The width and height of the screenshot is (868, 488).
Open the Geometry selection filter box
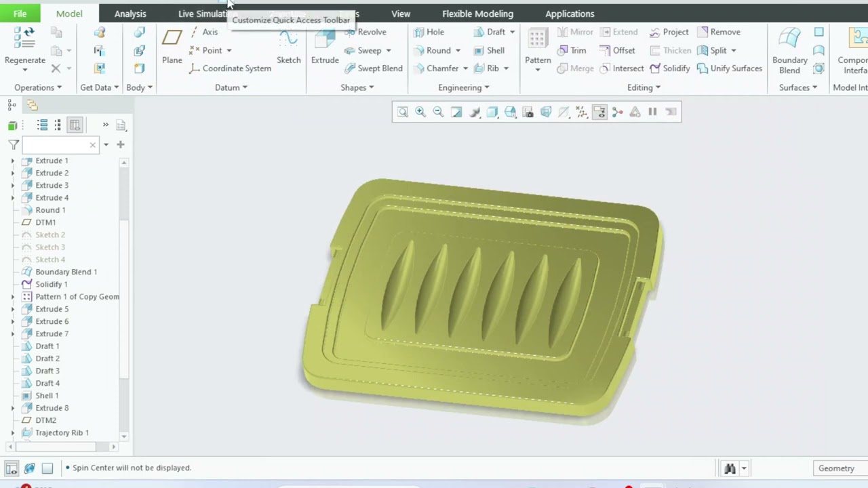pos(841,468)
